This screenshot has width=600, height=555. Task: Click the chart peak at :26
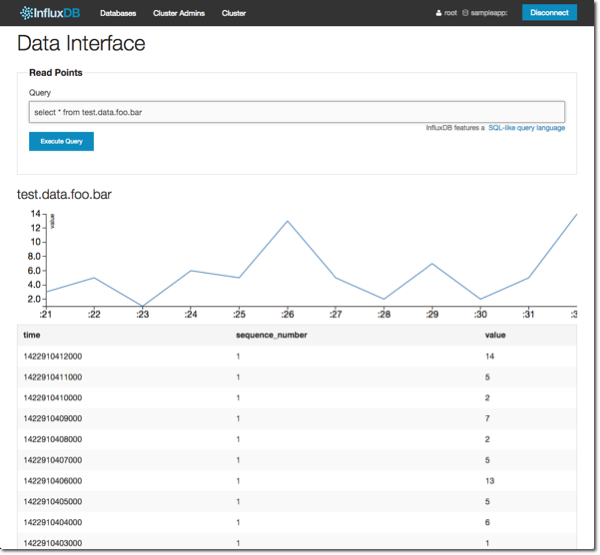[x=288, y=221]
